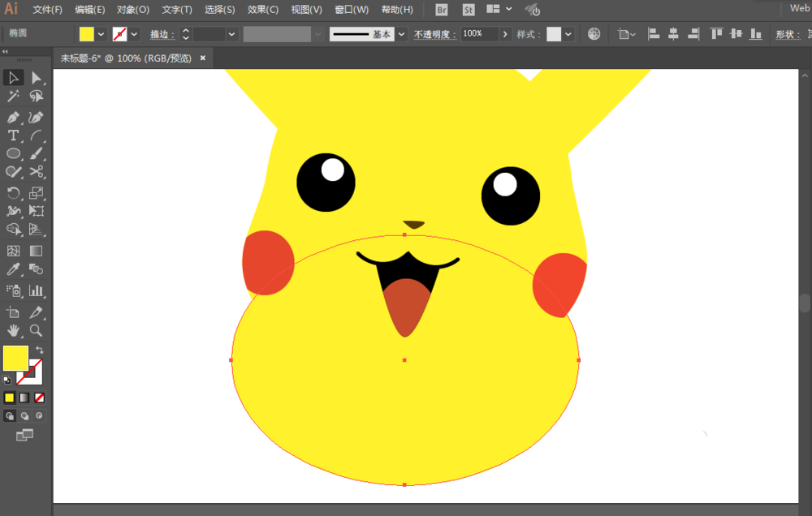Viewport: 812px width, 516px height.
Task: Set paint mode to None
Action: coord(39,398)
